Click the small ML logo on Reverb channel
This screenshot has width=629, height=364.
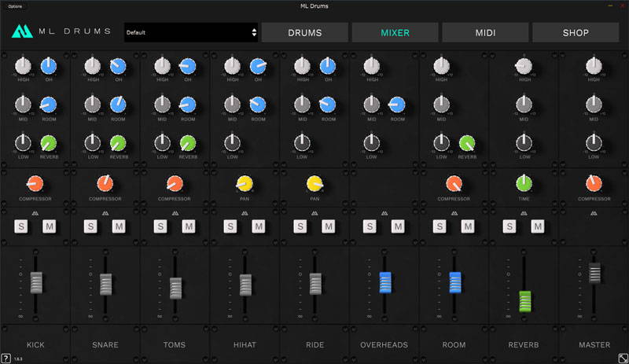click(x=524, y=213)
